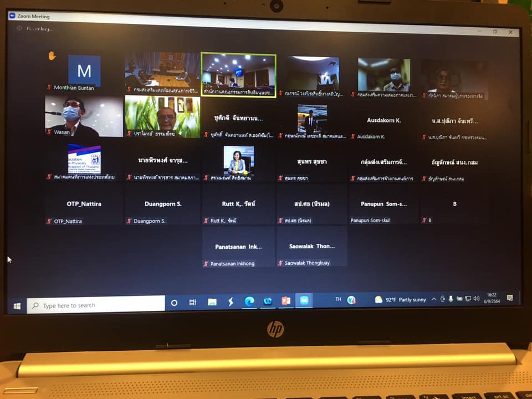This screenshot has height=399, width=532.
Task: Click the taskbar clock showing 16:22
Action: coord(492,298)
